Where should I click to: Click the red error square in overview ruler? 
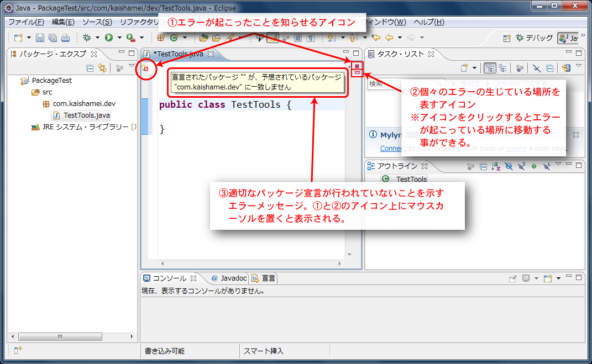357,66
